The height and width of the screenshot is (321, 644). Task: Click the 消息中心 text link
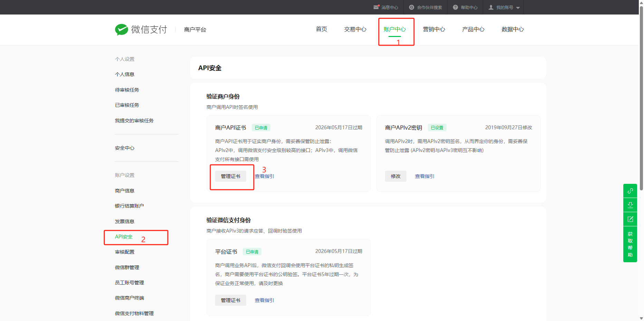pos(390,8)
